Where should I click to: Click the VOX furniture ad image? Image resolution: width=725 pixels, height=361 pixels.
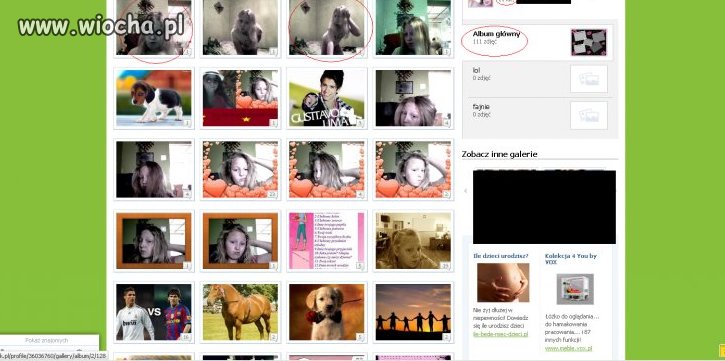pyautogui.click(x=575, y=289)
